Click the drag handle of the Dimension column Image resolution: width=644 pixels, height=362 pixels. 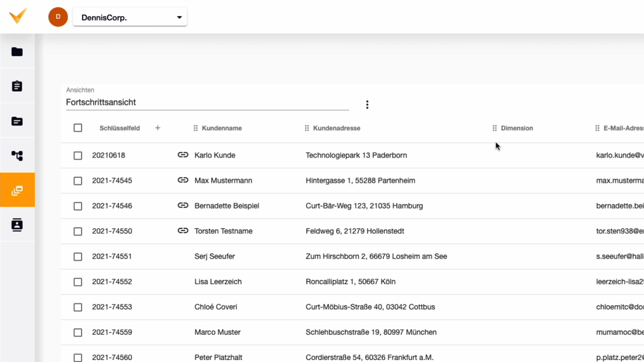pos(495,128)
